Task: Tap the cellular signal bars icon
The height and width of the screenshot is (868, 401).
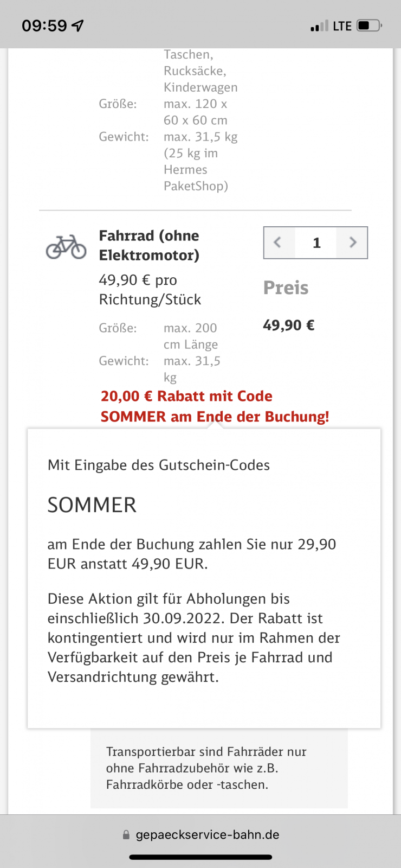Action: [x=319, y=25]
